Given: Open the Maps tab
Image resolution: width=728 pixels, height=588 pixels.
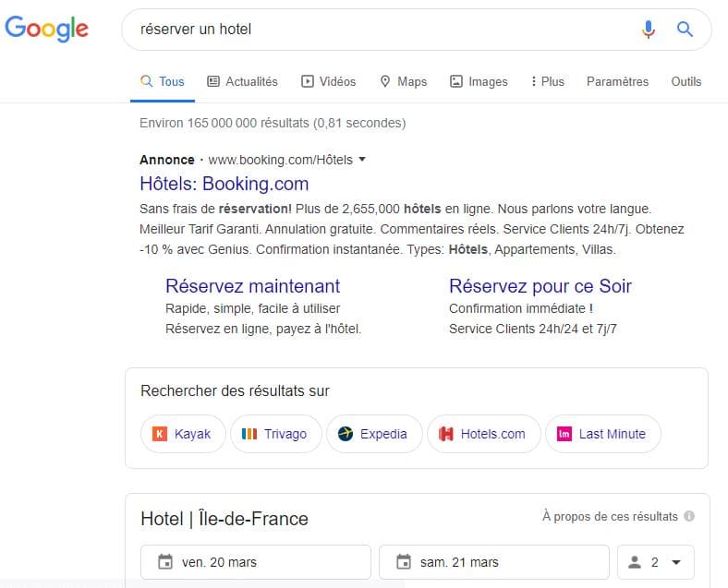Looking at the screenshot, I should pos(404,81).
